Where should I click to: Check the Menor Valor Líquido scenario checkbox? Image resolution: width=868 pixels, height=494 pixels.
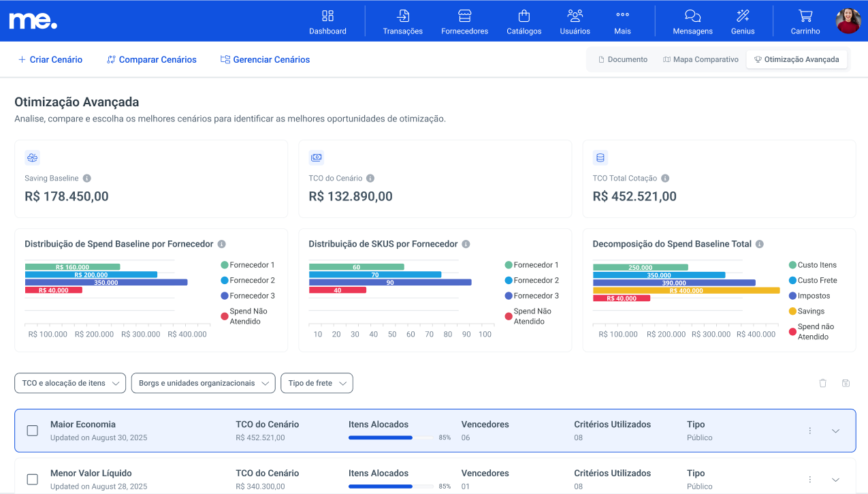coord(32,480)
